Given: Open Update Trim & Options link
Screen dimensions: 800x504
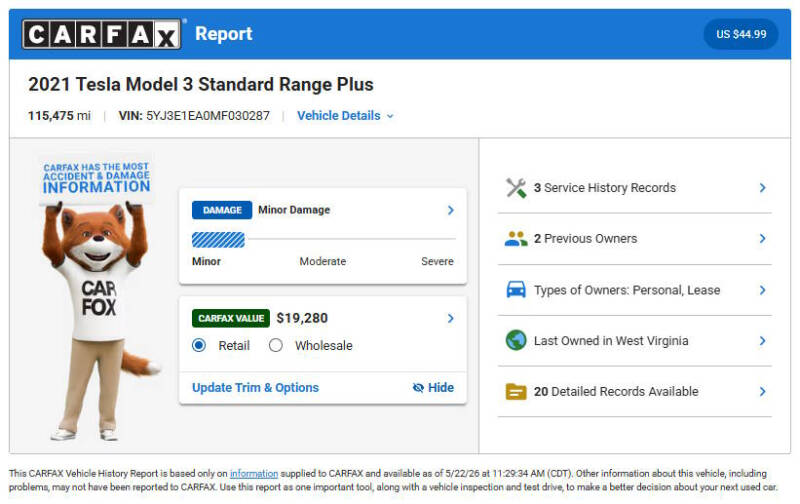Looking at the screenshot, I should click(255, 388).
